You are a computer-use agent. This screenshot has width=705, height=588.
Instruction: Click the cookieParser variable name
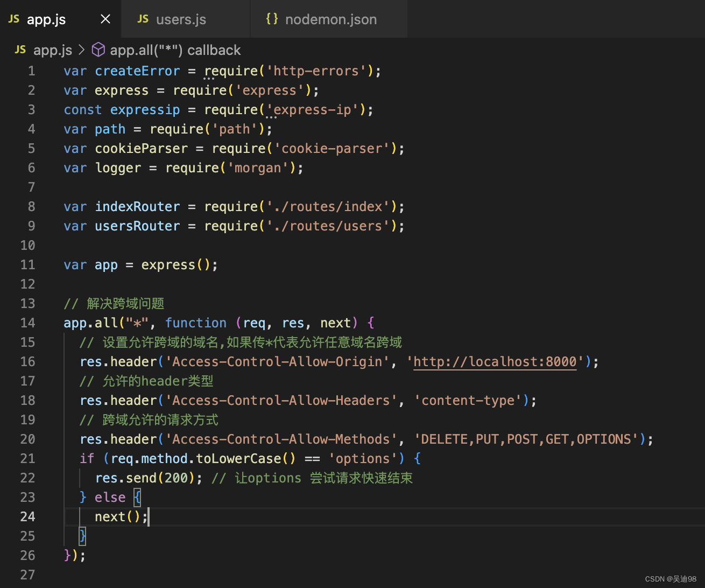point(141,149)
